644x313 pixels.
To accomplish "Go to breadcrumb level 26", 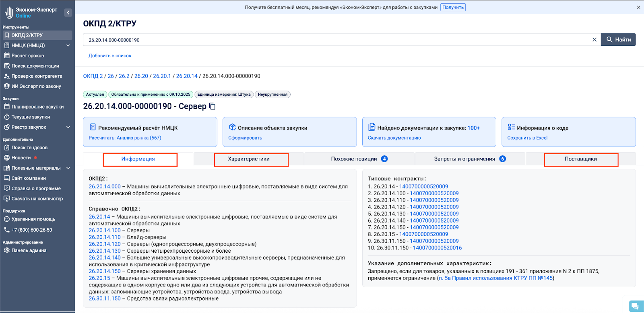I will [x=111, y=76].
